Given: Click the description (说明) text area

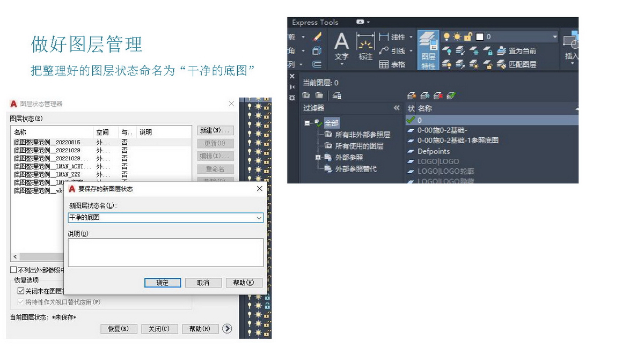Looking at the screenshot, I should pos(166,253).
